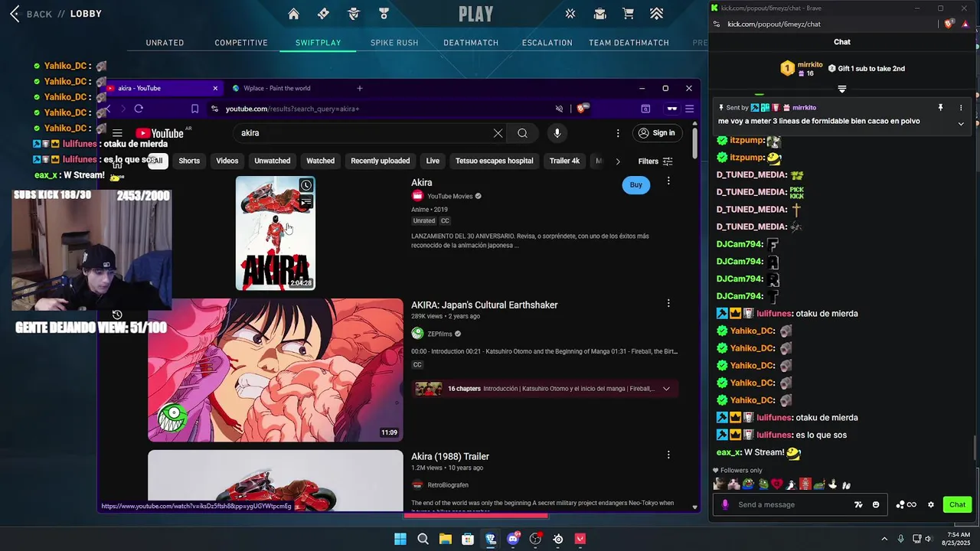Image resolution: width=980 pixels, height=551 pixels.
Task: Open the ZEPfilms channel link
Action: (x=439, y=334)
